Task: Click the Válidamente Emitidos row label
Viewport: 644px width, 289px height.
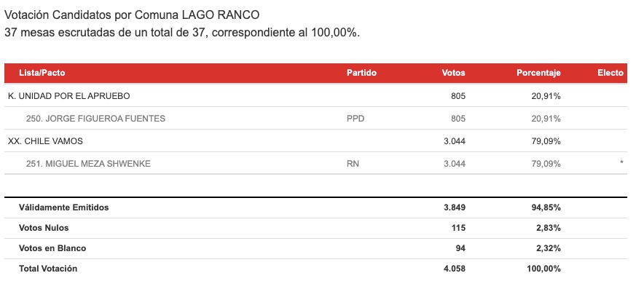Action: point(63,207)
